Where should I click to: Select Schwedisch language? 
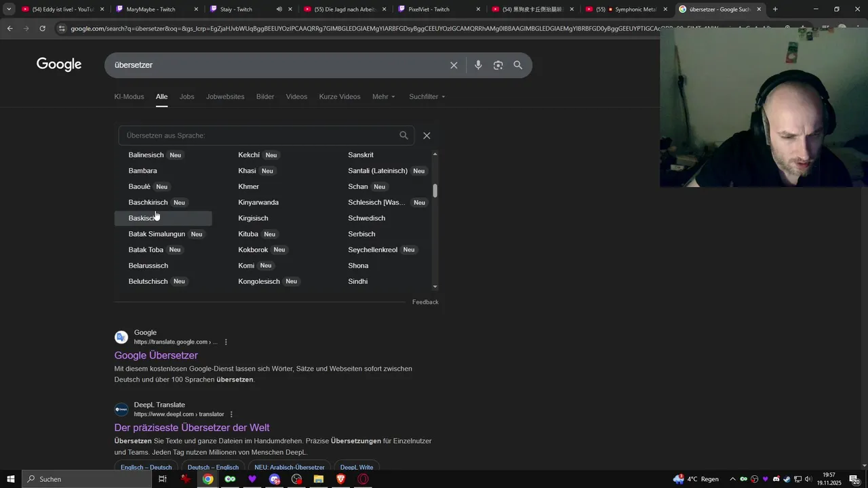click(x=366, y=218)
